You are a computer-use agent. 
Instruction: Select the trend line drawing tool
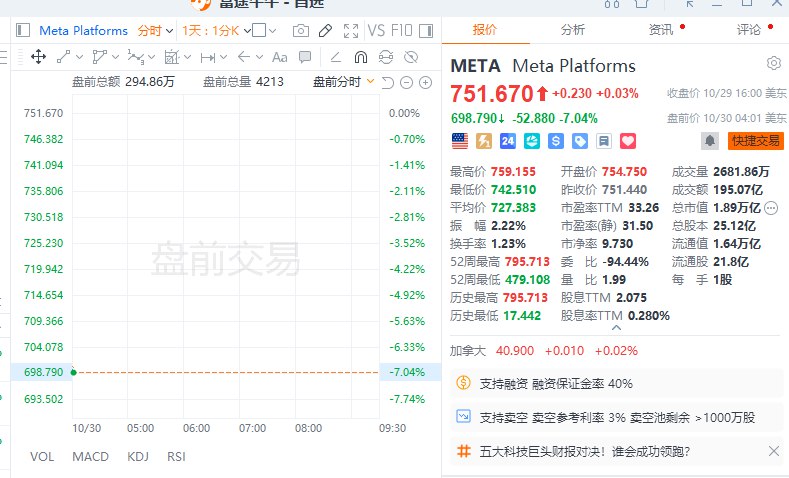[63, 57]
